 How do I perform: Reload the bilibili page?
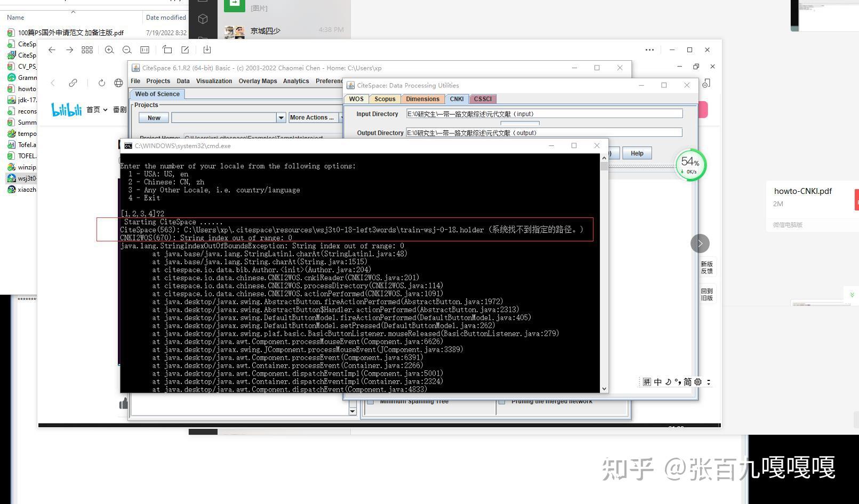101,83
